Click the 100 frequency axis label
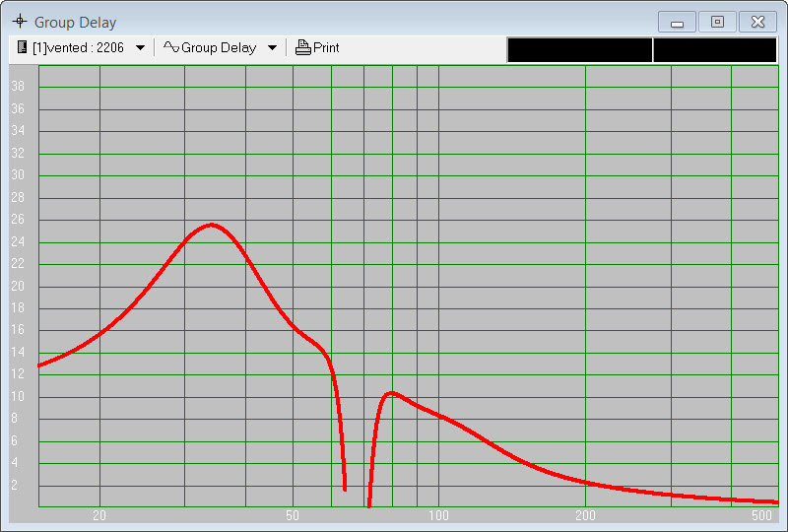Screen dimensions: 788x532 [438, 515]
